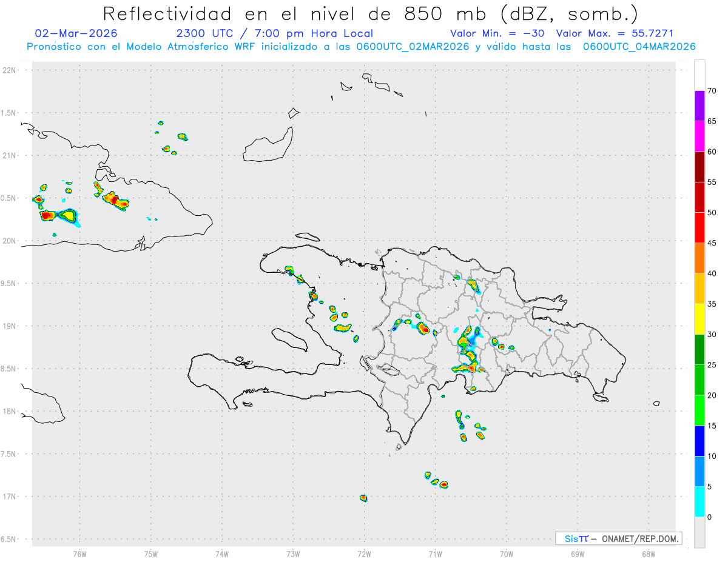Click the ONAMET/REP.DOM. credit box
The image size is (728, 562).
(x=618, y=538)
